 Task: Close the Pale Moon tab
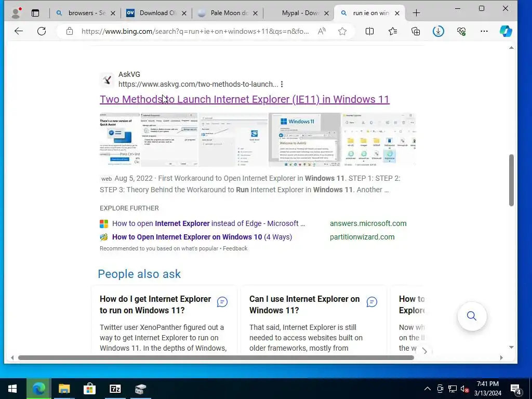click(256, 13)
